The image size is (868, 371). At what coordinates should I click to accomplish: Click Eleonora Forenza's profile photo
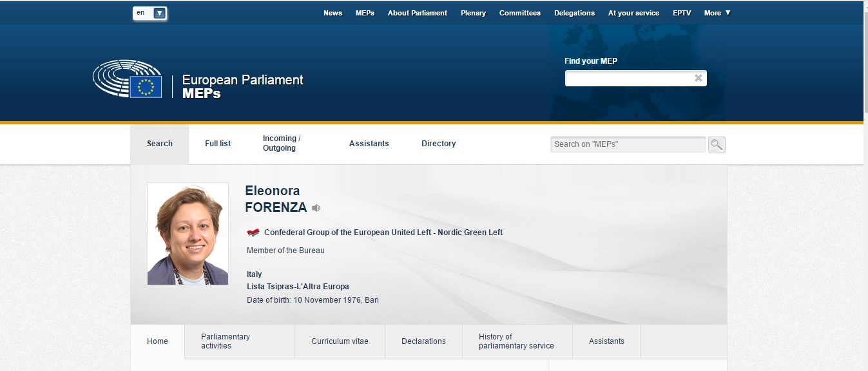[188, 234]
